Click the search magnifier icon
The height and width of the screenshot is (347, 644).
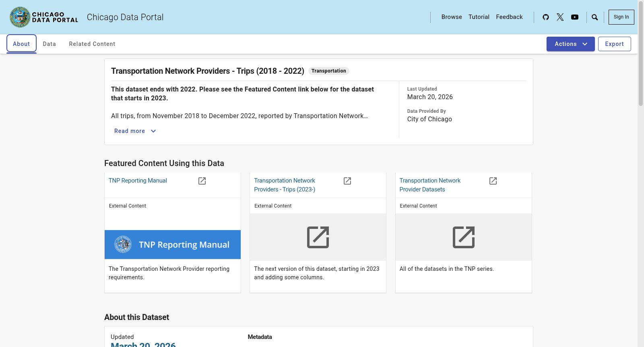tap(595, 17)
